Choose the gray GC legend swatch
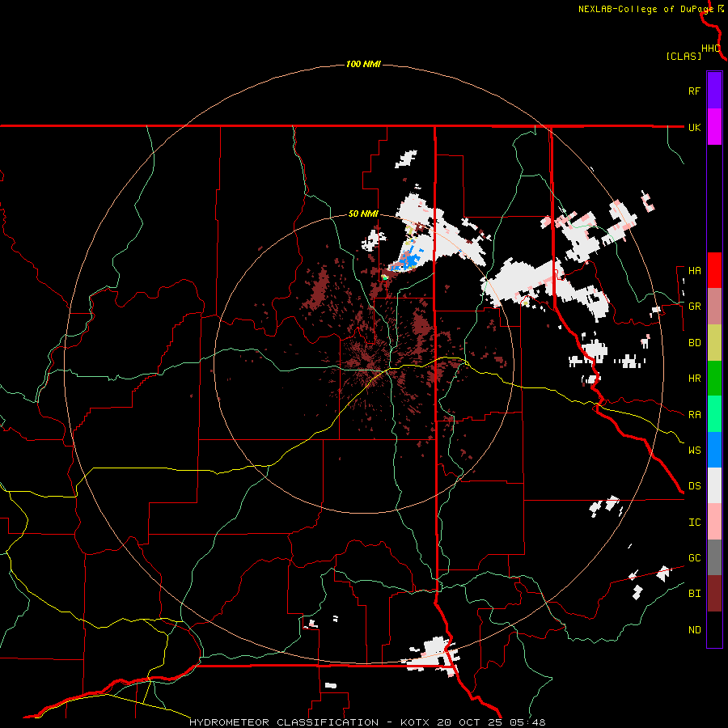728x728 pixels. (714, 557)
